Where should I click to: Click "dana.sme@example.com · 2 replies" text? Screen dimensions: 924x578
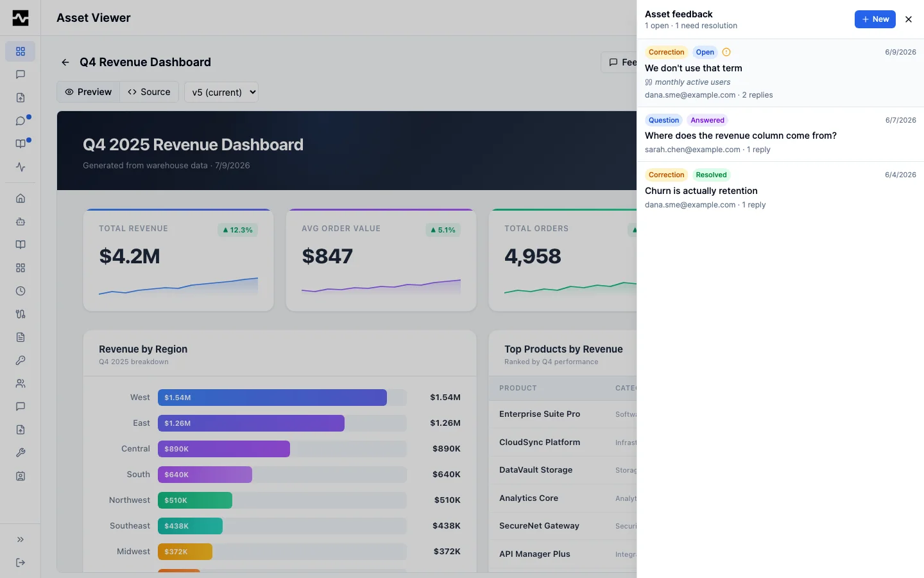click(x=708, y=95)
